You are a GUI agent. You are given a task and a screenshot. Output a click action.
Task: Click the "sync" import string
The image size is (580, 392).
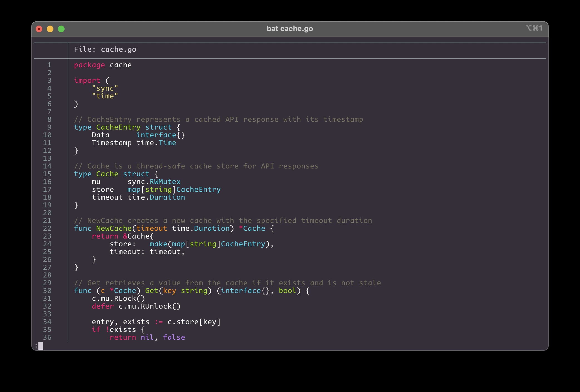105,88
